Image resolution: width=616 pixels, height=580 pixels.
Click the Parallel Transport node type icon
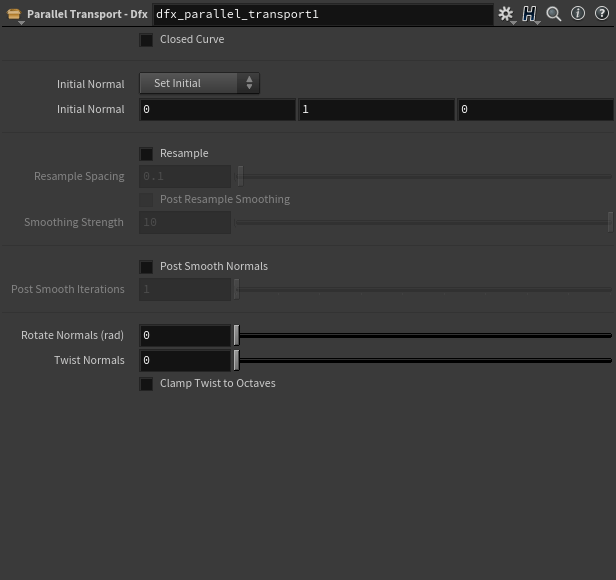(x=14, y=14)
